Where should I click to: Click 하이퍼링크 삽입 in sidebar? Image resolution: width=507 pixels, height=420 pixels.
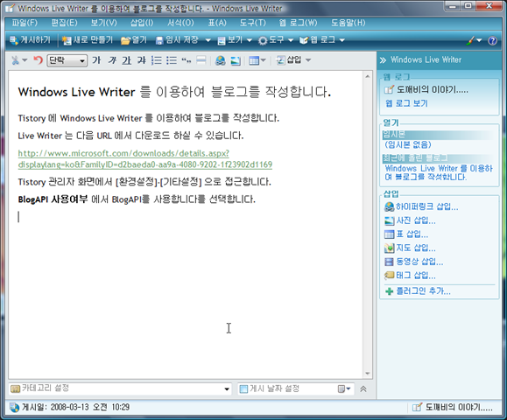click(421, 206)
